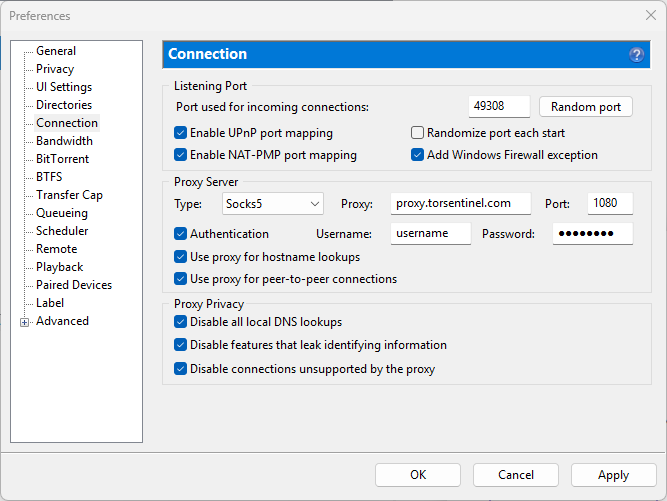Select Privacy in the settings tree
This screenshot has width=667, height=501.
pyautogui.click(x=55, y=69)
